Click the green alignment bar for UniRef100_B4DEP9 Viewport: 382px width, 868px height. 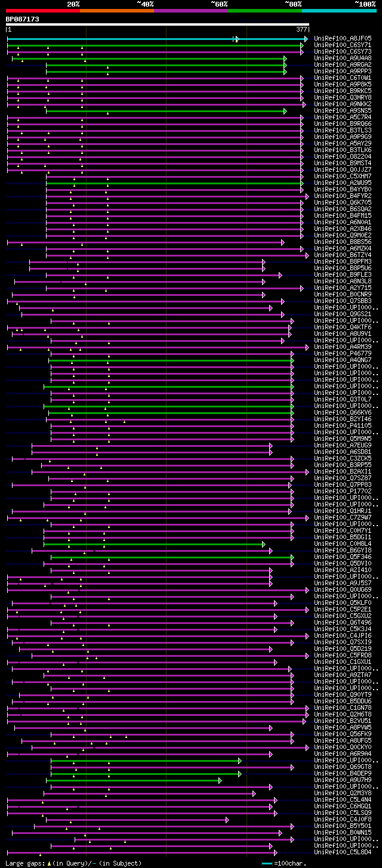click(x=146, y=774)
